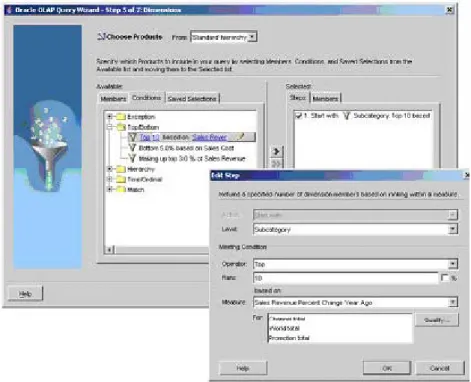Image resolution: width=471 pixels, height=382 pixels.
Task: Expand the Match tree node
Action: [110, 190]
